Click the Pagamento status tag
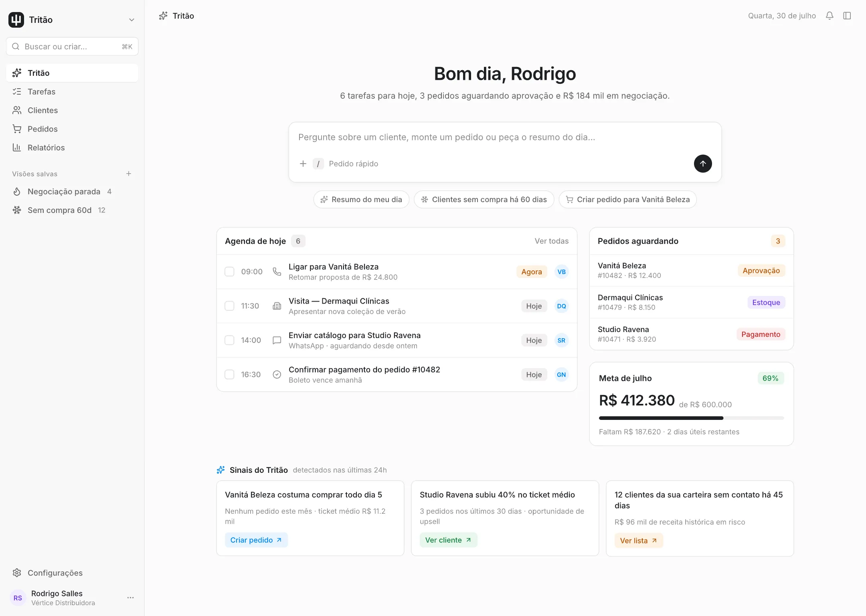Screen dimensions: 866x616 [x=761, y=334]
